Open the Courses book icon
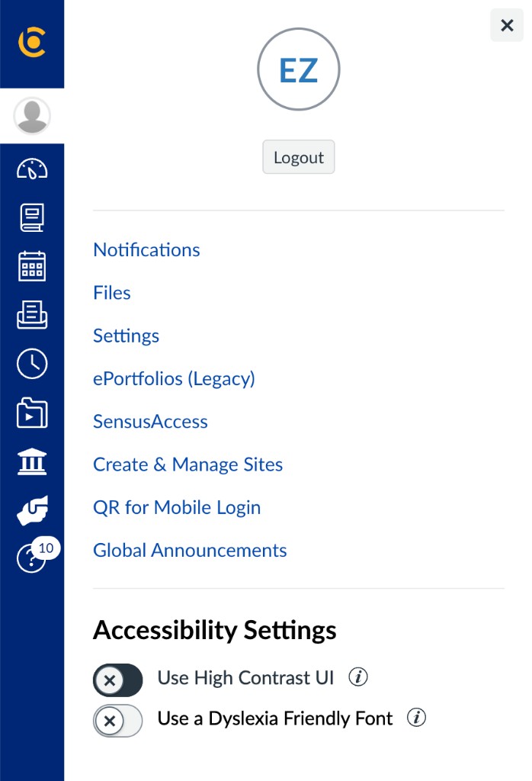This screenshot has height=781, width=532. [32, 217]
